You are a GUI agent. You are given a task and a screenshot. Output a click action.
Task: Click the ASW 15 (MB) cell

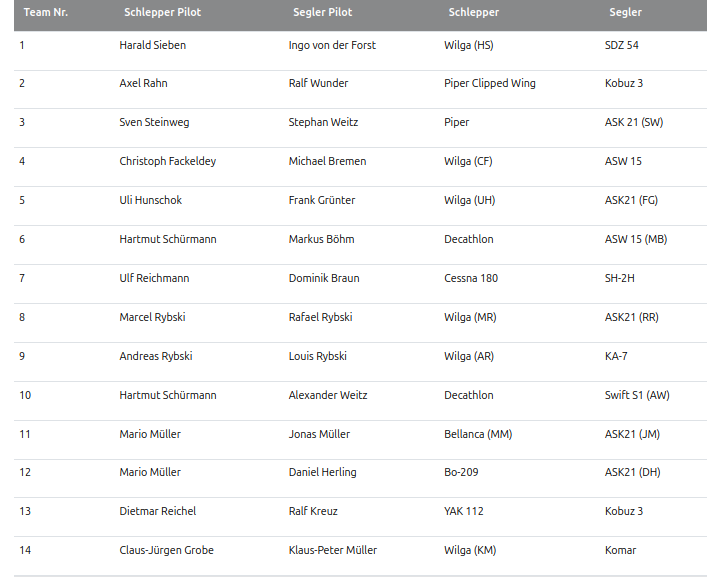coord(635,240)
